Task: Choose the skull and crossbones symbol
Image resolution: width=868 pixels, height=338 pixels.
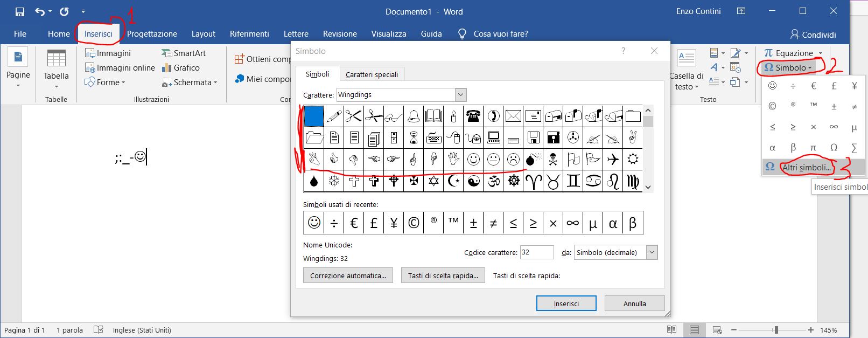Action: pos(553,159)
